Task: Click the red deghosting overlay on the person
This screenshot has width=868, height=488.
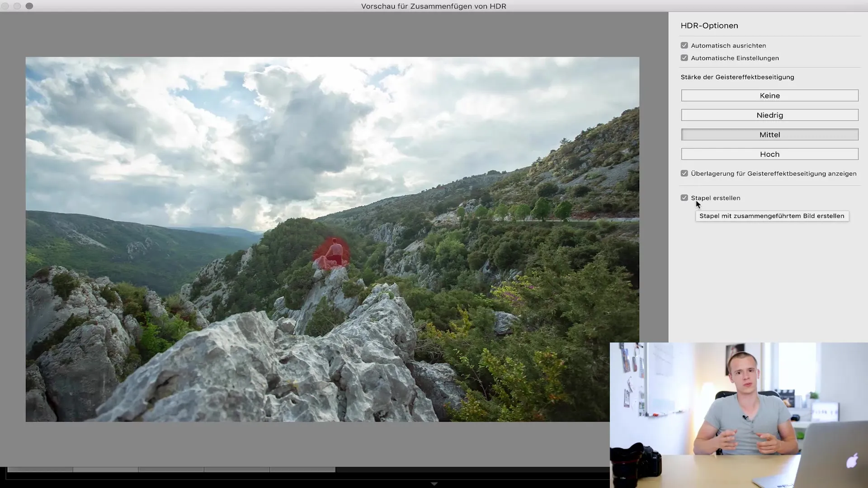Action: pyautogui.click(x=332, y=254)
